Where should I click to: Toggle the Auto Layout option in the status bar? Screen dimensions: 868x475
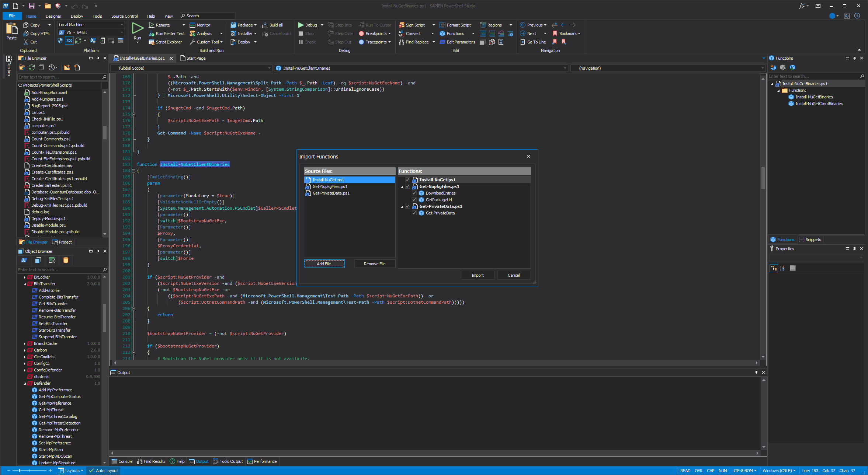[x=103, y=471]
